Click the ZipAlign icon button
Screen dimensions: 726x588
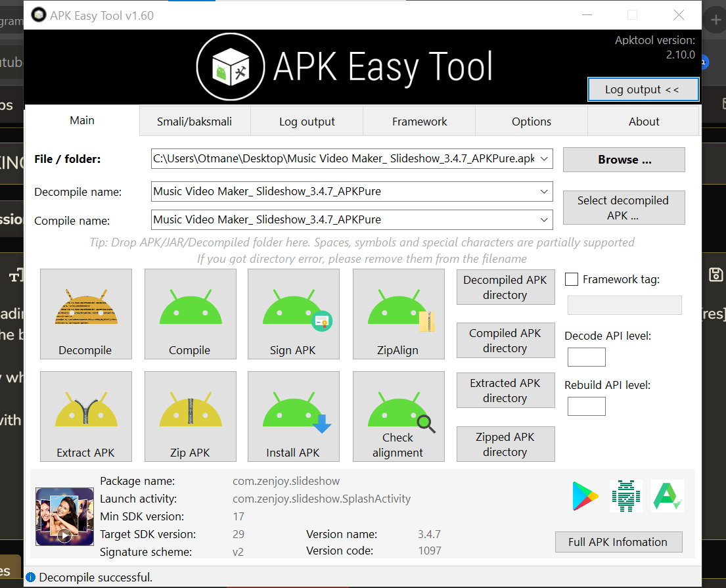[399, 314]
